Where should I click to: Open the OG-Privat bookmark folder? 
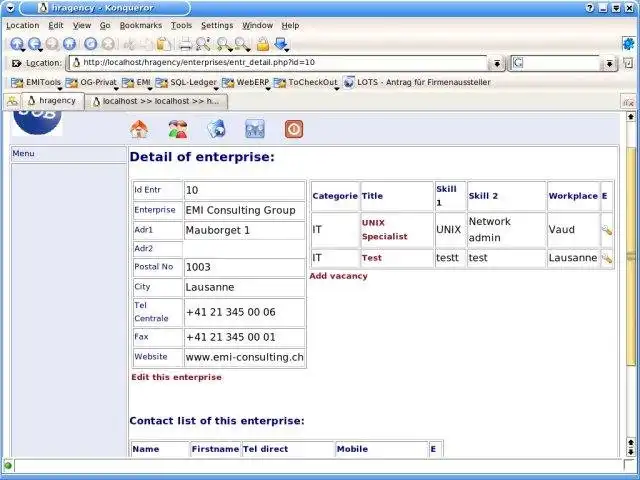pos(91,82)
